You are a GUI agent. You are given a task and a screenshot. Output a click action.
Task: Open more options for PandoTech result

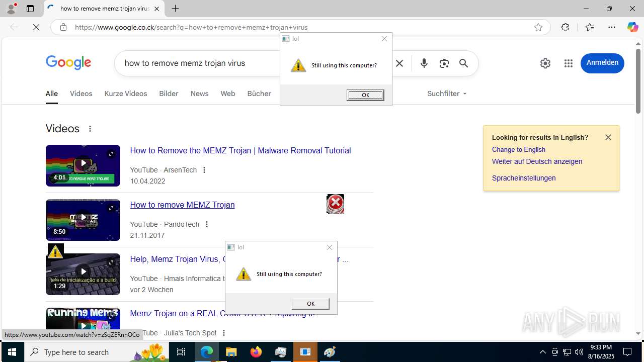point(207,224)
